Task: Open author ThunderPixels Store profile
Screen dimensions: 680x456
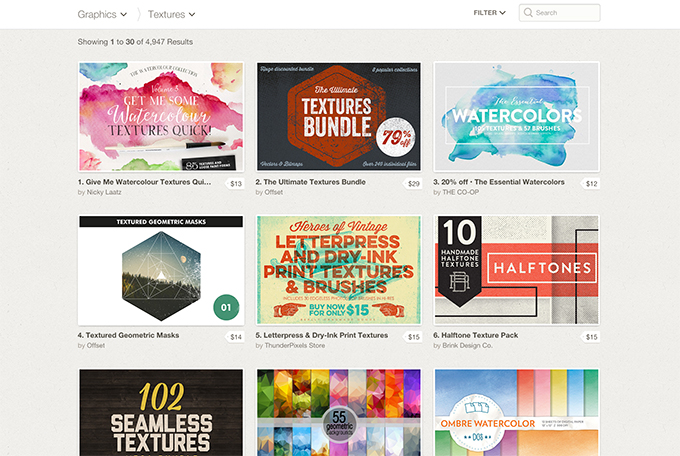Action: [x=294, y=345]
